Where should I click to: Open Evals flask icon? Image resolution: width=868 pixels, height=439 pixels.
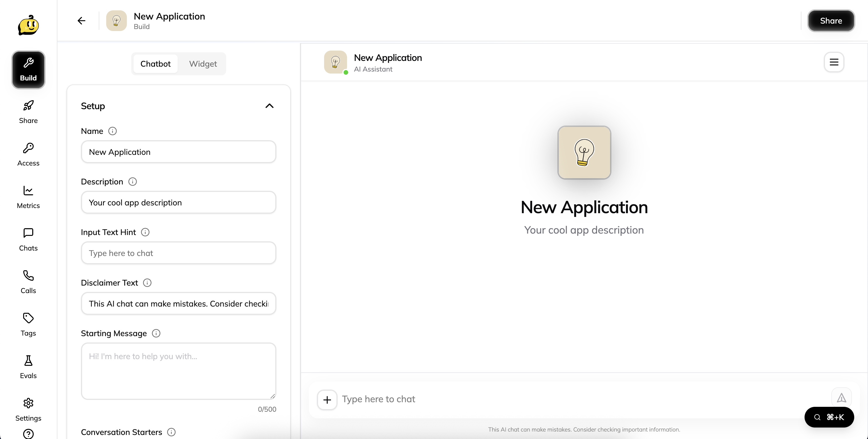(28, 361)
